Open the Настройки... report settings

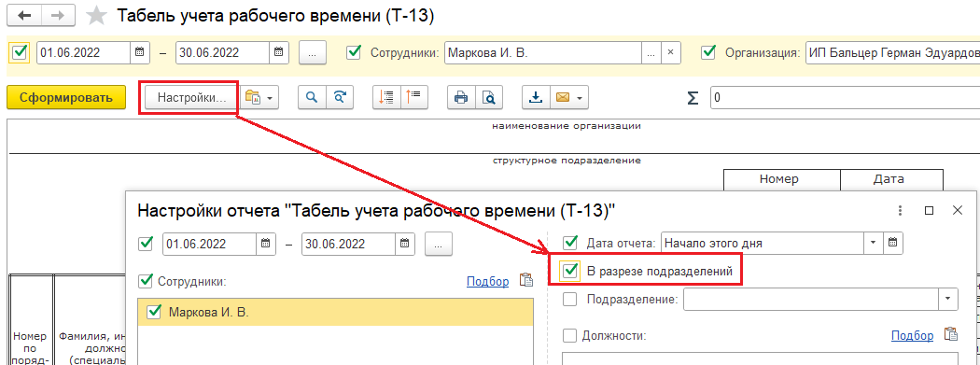[x=191, y=97]
